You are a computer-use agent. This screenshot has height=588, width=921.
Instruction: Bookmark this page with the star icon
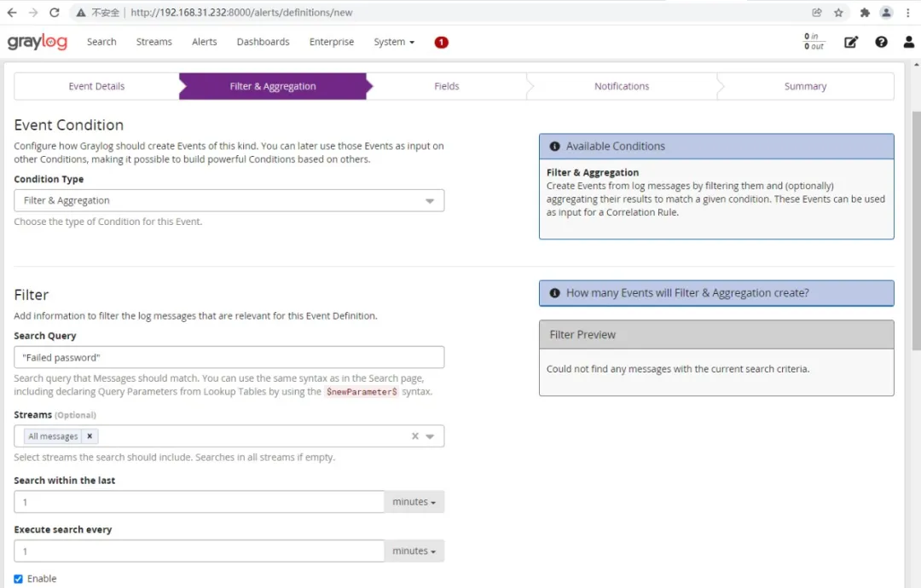click(838, 13)
